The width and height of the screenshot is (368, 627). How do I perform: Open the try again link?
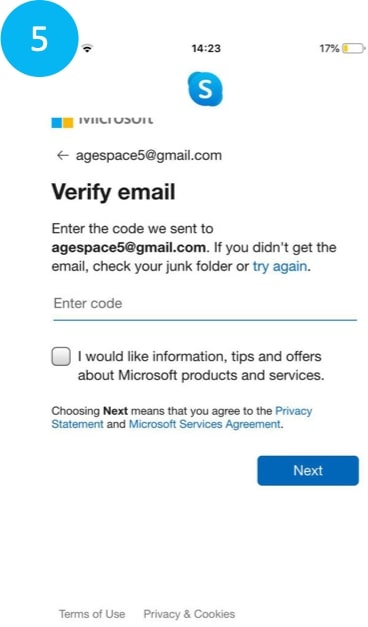click(x=280, y=266)
